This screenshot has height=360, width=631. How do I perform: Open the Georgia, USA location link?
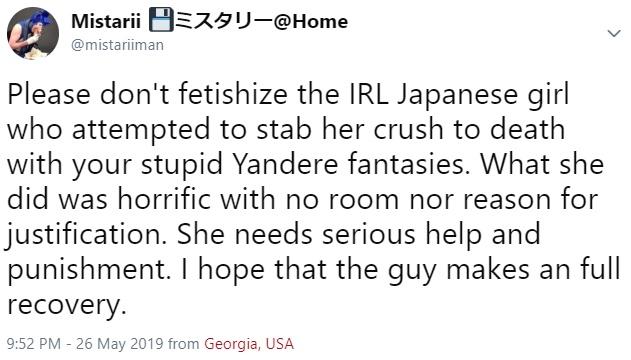click(x=249, y=344)
